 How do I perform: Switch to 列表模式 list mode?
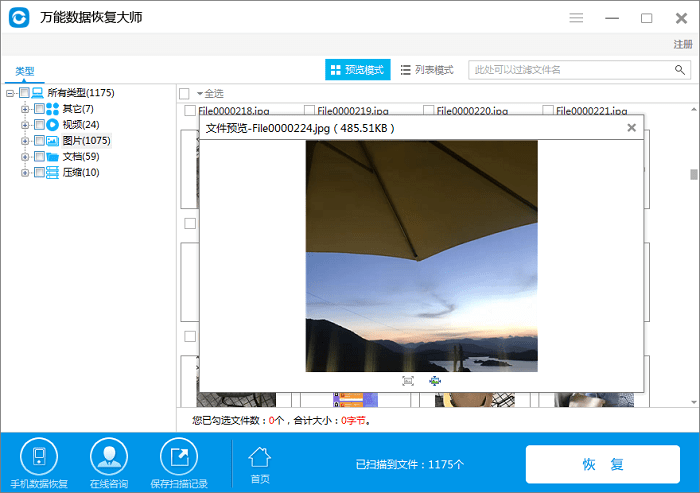[x=427, y=70]
